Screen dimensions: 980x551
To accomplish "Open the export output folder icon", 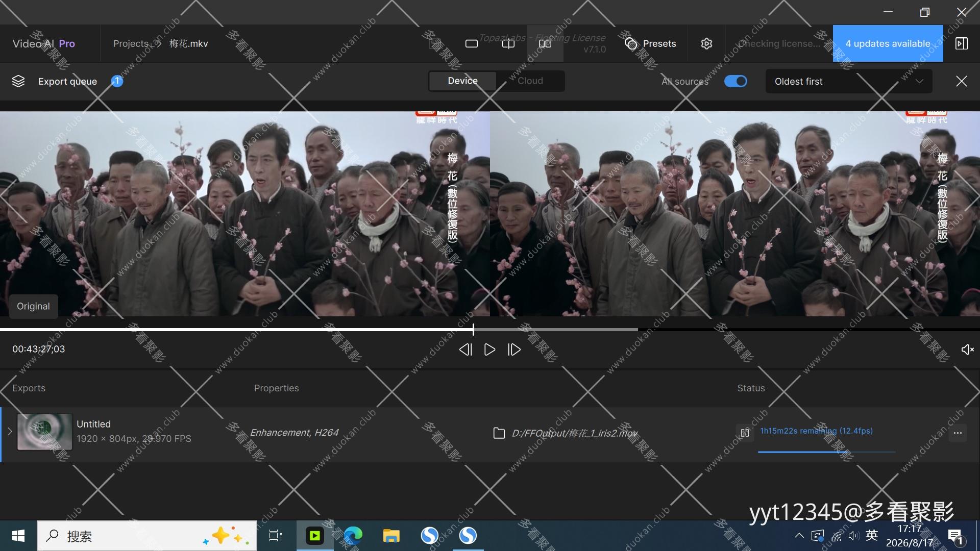I will pos(499,433).
